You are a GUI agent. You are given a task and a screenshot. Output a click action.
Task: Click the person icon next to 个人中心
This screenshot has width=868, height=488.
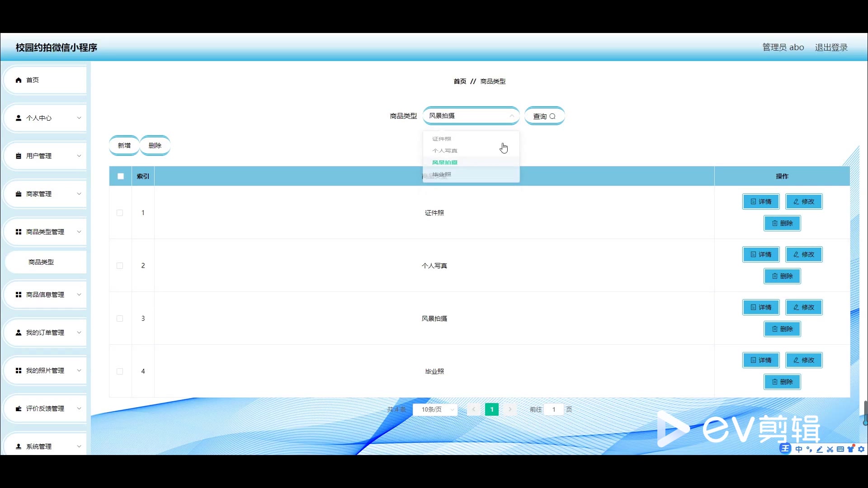(19, 118)
